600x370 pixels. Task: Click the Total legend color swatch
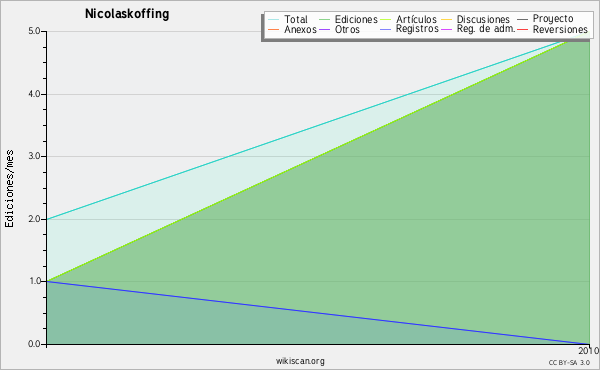274,20
